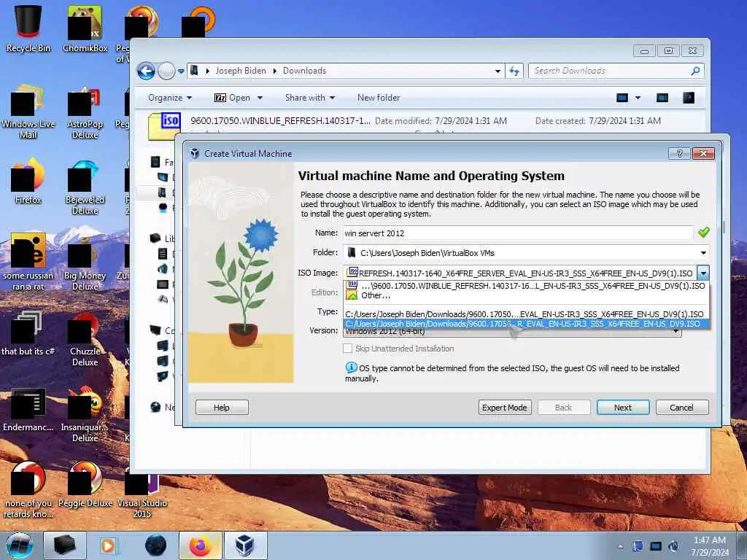This screenshot has height=560, width=747.
Task: Click the black folder taskbar icon
Action: pyautogui.click(x=64, y=545)
